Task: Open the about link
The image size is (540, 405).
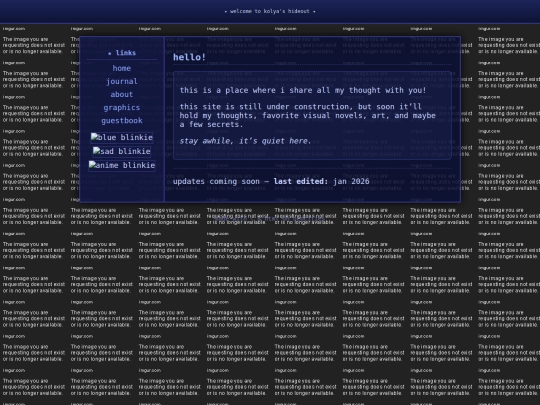Action: coord(122,94)
